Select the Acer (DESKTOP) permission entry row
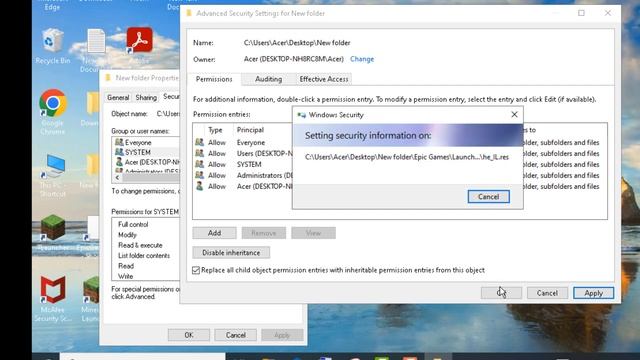 pyautogui.click(x=400, y=187)
